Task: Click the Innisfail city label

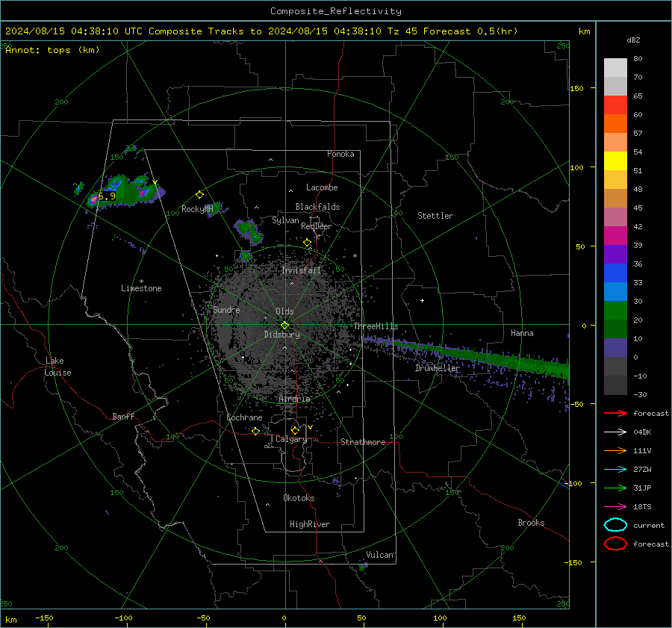Action: coord(301,270)
